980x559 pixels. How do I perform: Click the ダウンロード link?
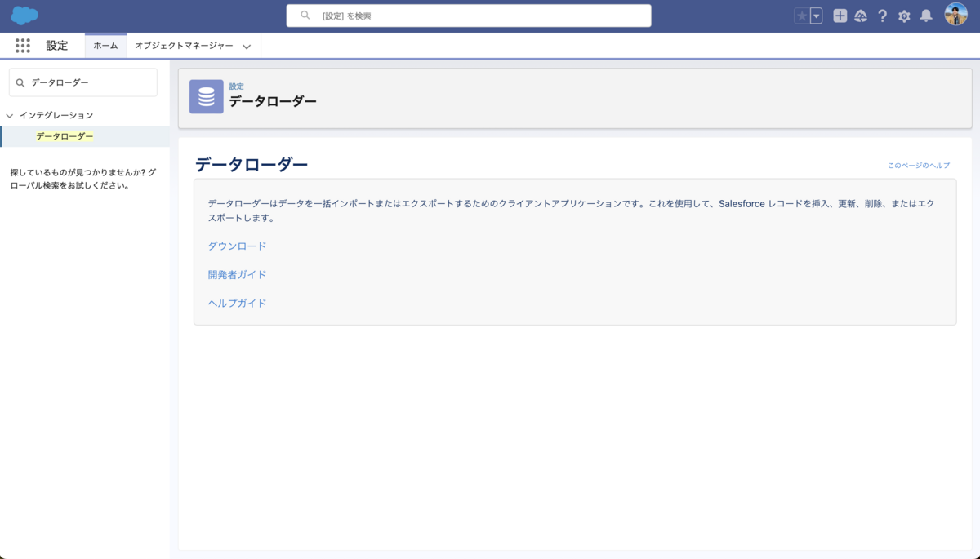tap(237, 246)
